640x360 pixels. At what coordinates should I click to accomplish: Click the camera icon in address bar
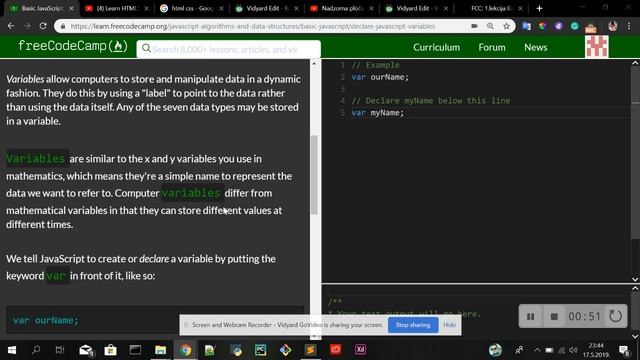[x=474, y=26]
